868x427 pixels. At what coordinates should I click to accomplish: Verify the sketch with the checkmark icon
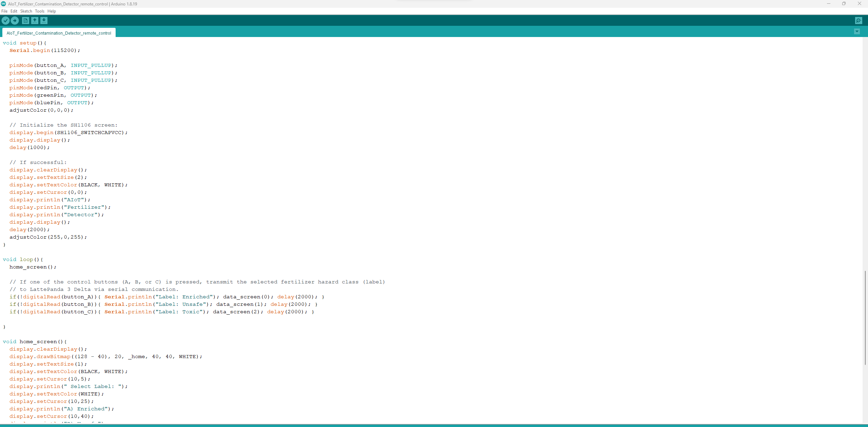point(6,20)
